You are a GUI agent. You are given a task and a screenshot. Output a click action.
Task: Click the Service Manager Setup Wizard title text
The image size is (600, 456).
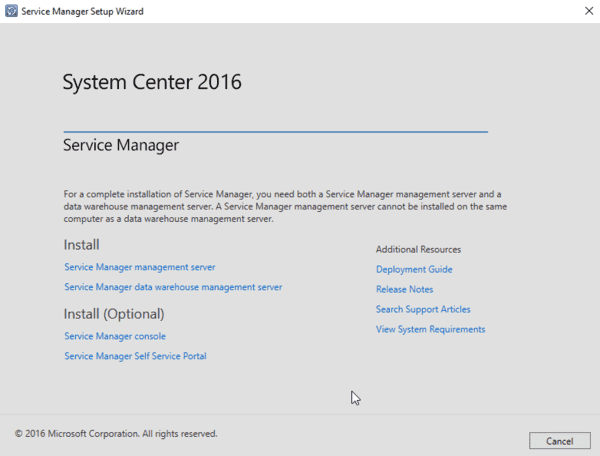click(82, 11)
